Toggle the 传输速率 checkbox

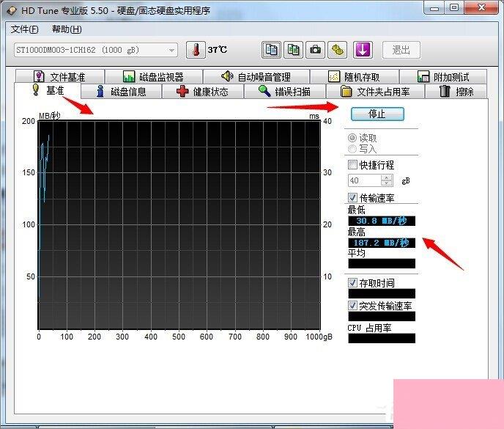point(352,197)
